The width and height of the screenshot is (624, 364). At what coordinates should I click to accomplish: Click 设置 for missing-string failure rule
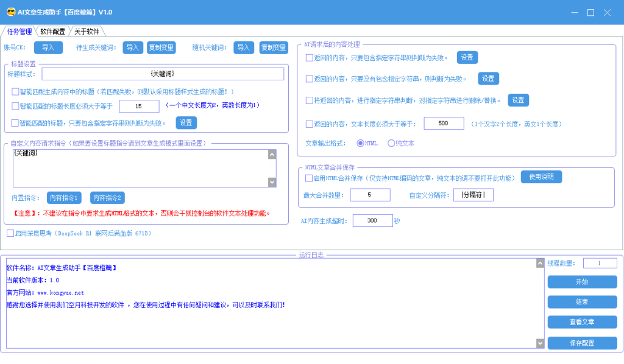488,79
